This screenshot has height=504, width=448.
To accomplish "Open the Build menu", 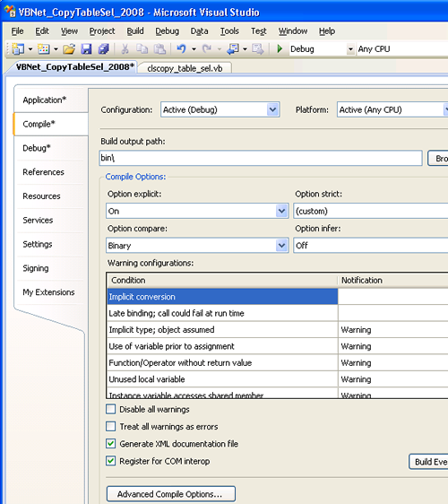I will [135, 30].
